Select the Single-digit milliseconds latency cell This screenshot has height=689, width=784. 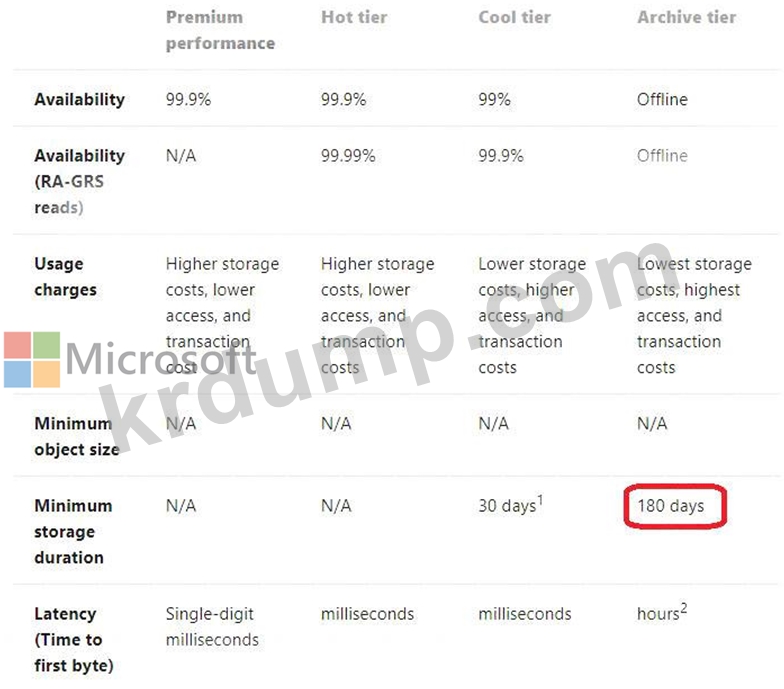212,626
